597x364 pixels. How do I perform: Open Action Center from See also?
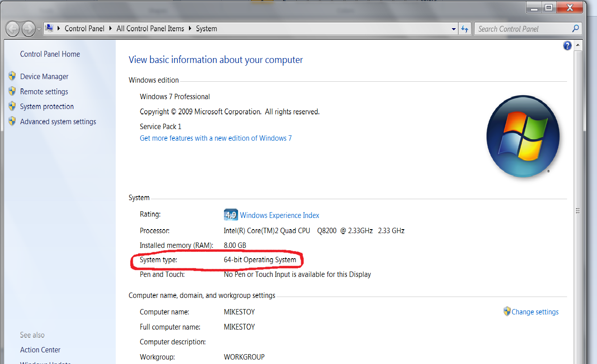[x=40, y=350]
